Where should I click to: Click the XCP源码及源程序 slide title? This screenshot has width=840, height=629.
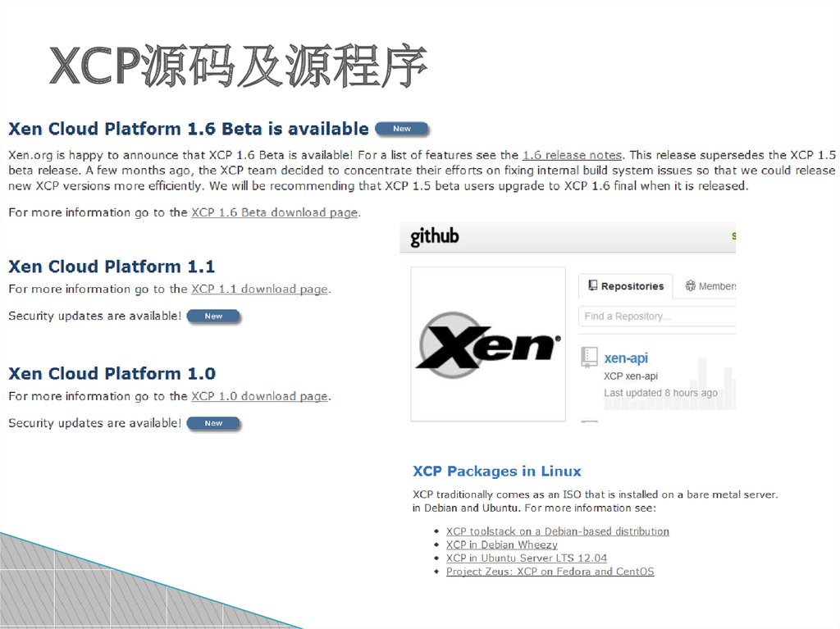(239, 66)
